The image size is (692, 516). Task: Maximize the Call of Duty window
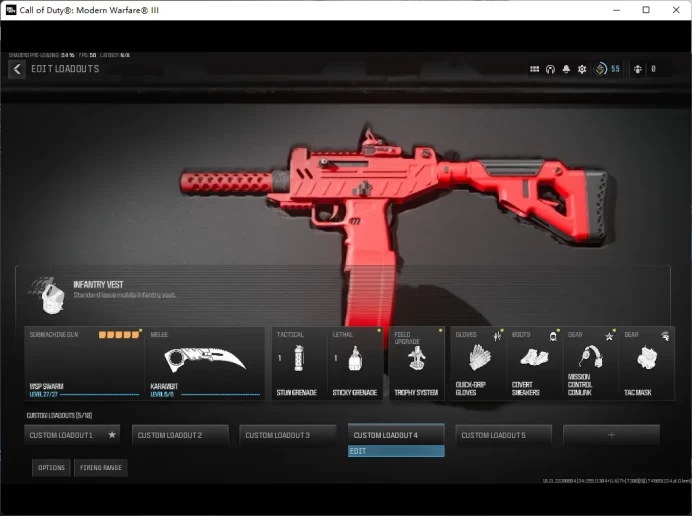[x=646, y=10]
